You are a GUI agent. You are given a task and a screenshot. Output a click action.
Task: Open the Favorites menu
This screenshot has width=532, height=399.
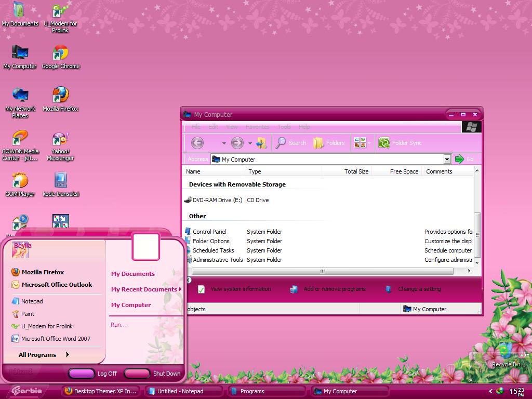[257, 126]
